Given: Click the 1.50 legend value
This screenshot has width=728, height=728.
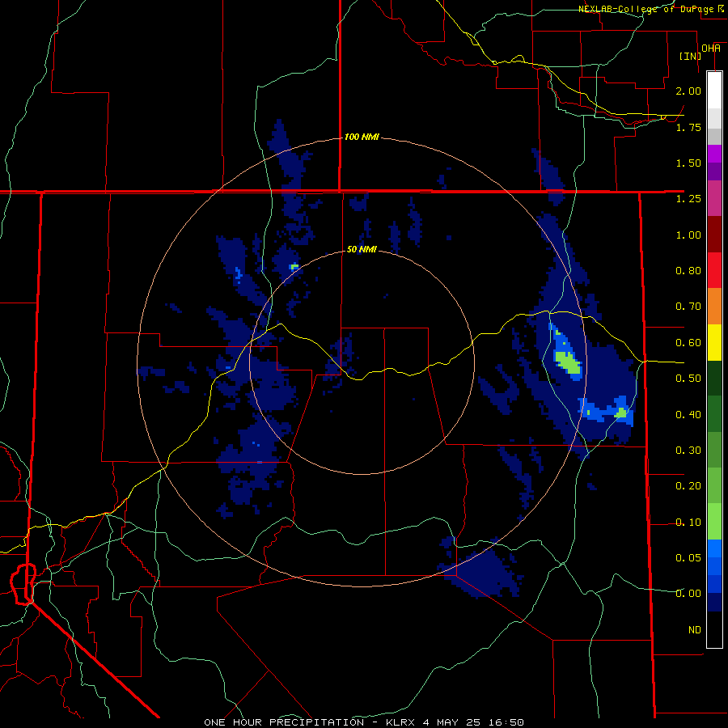Looking at the screenshot, I should (x=688, y=163).
